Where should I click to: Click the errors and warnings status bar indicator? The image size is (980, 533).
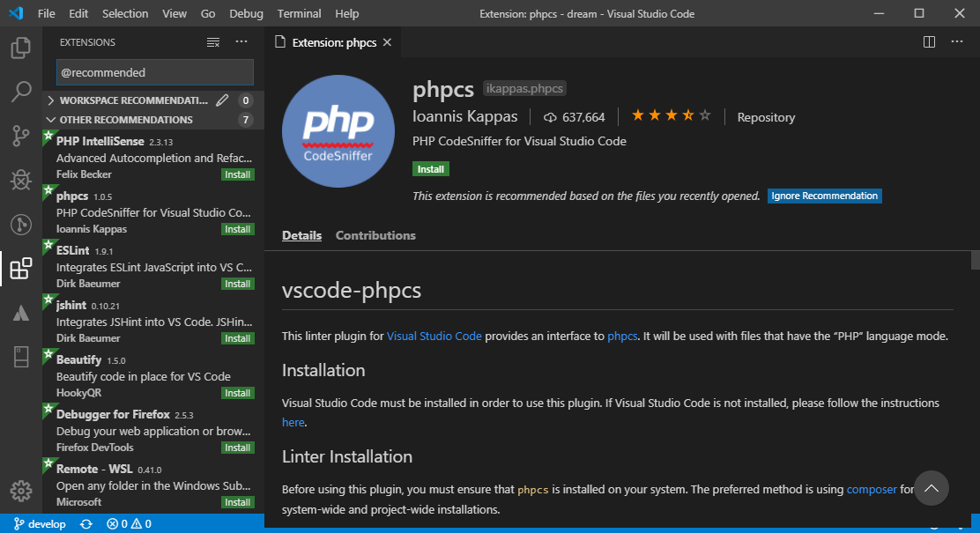pyautogui.click(x=129, y=523)
